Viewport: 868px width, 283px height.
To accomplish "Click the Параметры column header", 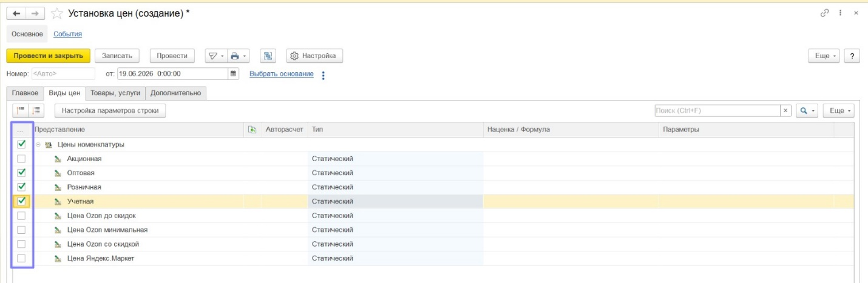I will point(747,130).
